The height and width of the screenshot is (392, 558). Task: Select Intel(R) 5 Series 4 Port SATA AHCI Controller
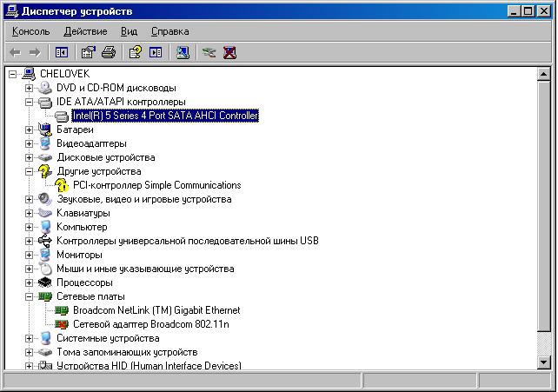click(x=165, y=116)
